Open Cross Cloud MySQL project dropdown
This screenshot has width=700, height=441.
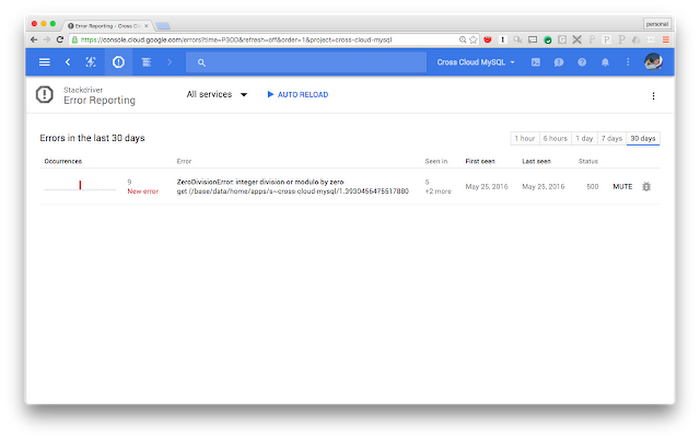coord(475,62)
